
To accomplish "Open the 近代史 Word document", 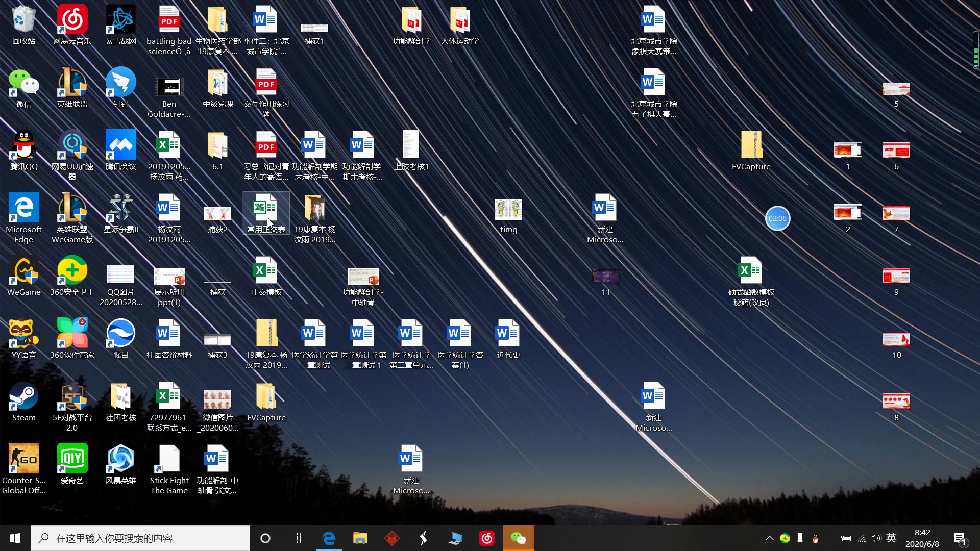I will (x=508, y=339).
